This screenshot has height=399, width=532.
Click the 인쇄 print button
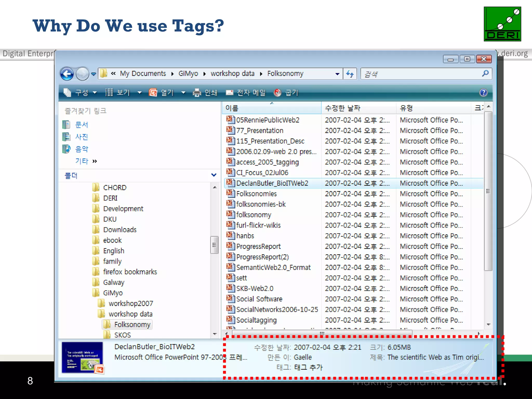(205, 92)
